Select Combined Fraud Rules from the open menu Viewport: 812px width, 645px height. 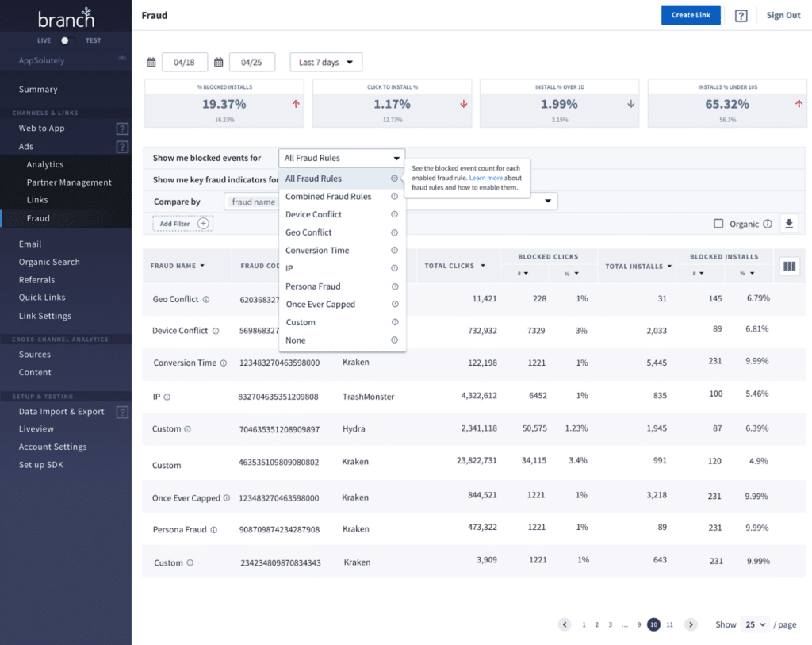(x=330, y=196)
